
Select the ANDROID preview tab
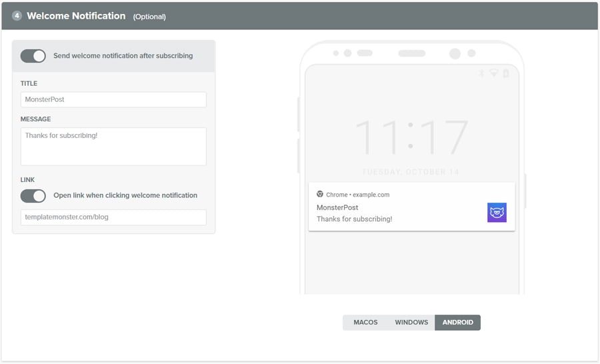coord(457,323)
